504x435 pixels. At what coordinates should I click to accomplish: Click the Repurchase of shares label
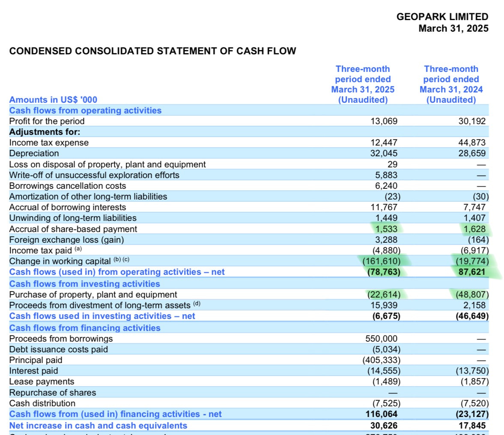coord(53,393)
